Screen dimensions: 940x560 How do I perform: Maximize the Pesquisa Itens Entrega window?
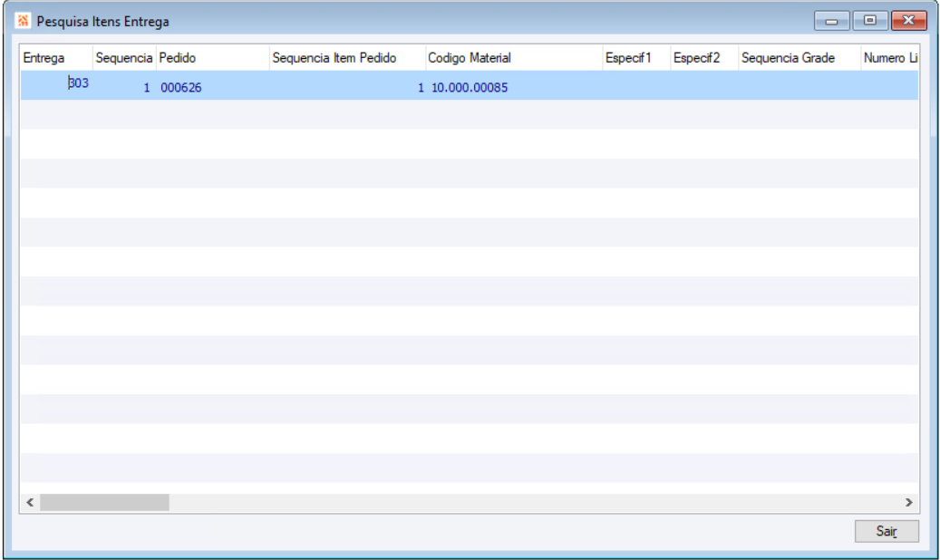pyautogui.click(x=869, y=21)
